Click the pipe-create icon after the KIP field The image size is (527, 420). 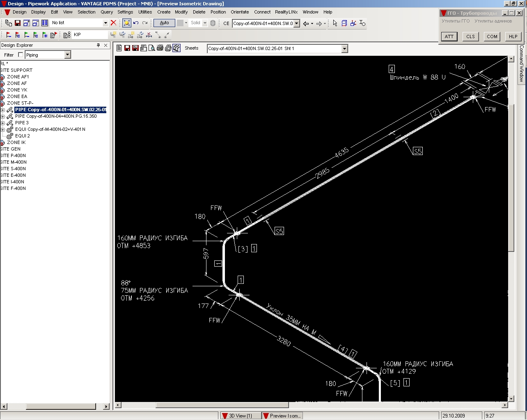tap(113, 35)
